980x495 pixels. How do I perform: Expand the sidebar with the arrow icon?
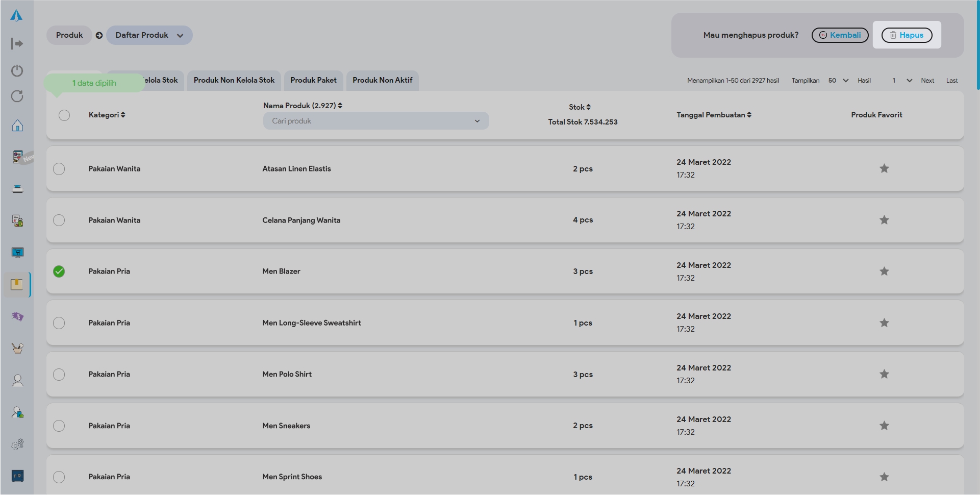17,44
